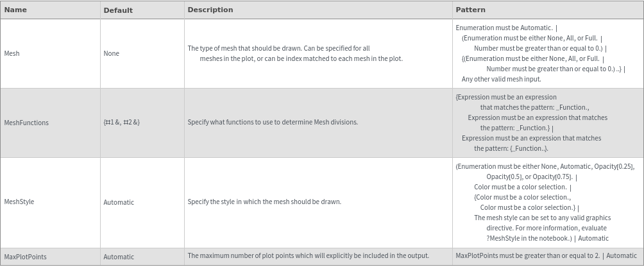This screenshot has height=267, width=644.
Task: Click the Automatic default for MeshStyle
Action: (119, 202)
